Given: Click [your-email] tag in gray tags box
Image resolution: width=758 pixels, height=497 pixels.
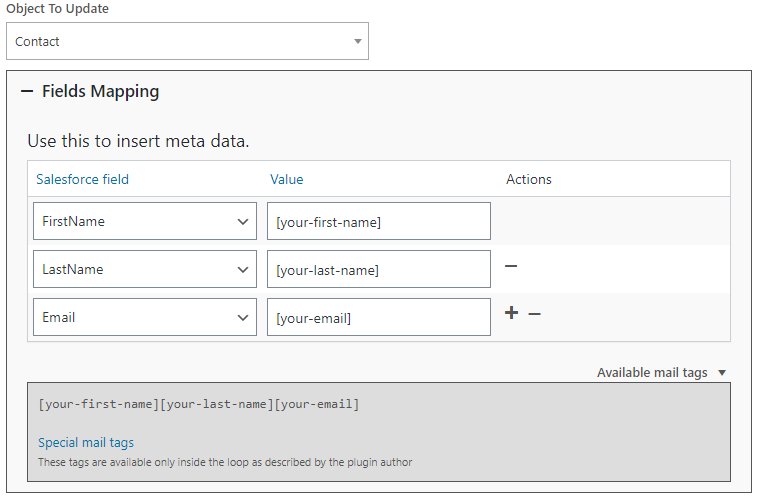Looking at the screenshot, I should (x=317, y=405).
